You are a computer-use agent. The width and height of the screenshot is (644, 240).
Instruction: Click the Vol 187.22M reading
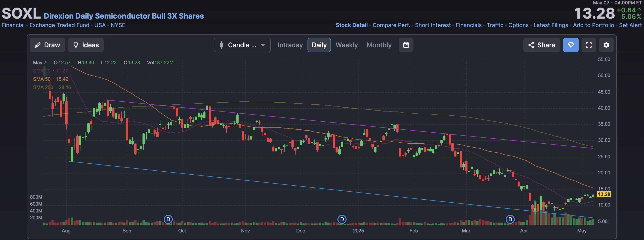point(160,63)
